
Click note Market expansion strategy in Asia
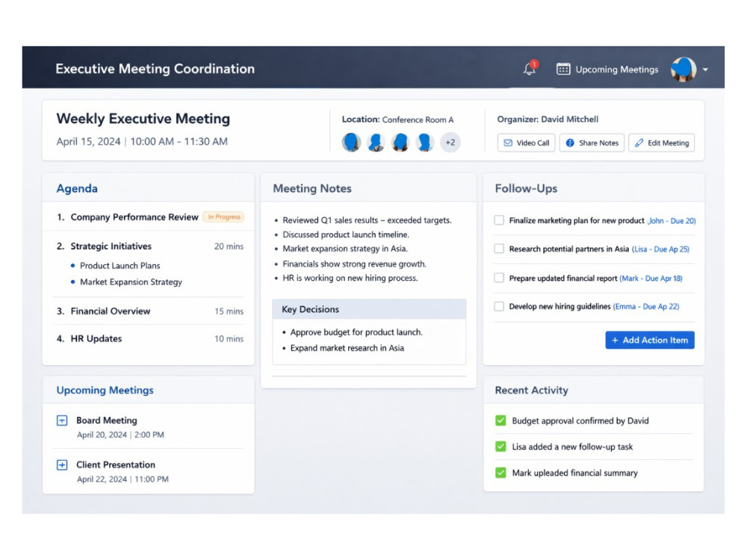(345, 249)
